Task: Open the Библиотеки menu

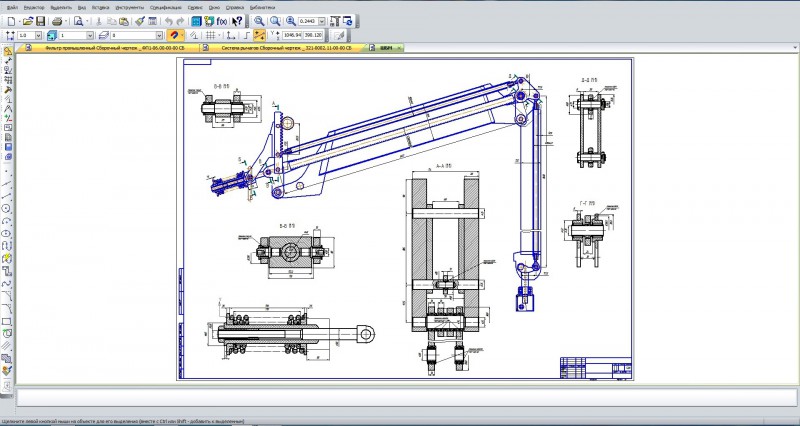Action: tap(263, 8)
